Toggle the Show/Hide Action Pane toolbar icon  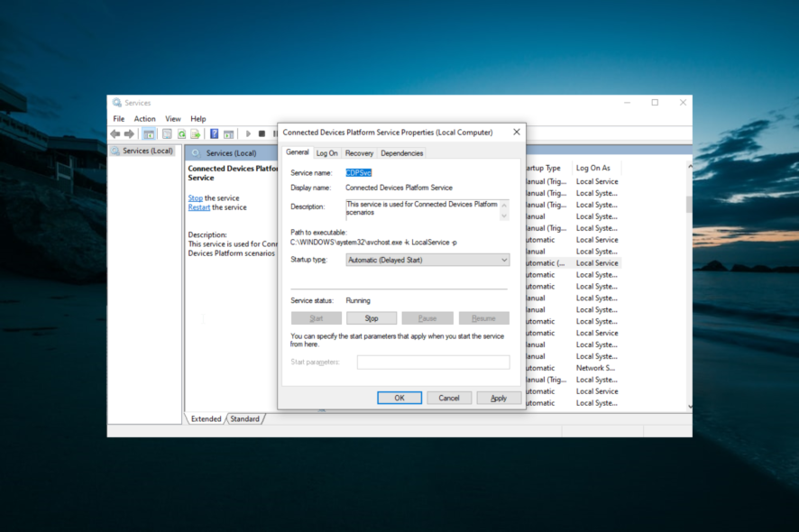(x=229, y=134)
